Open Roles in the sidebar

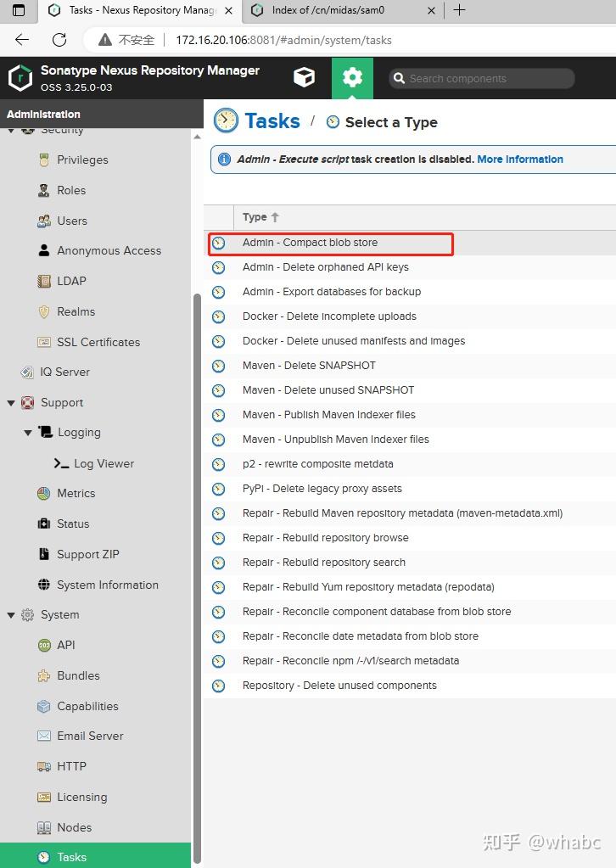pyautogui.click(x=71, y=190)
